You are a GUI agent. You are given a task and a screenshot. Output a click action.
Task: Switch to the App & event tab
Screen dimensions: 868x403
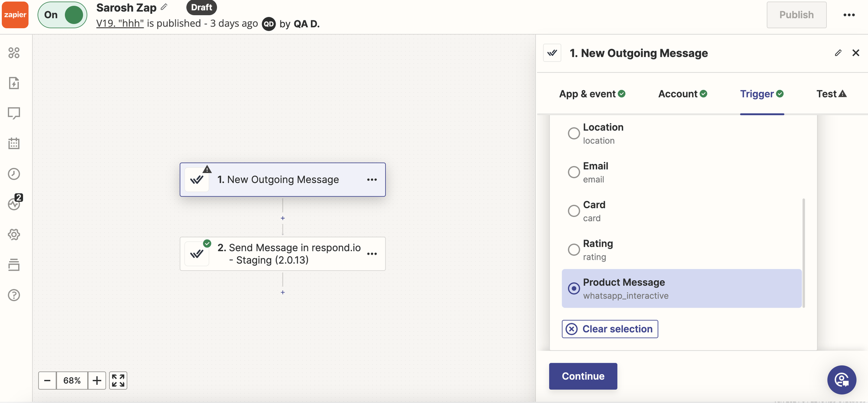tap(592, 94)
